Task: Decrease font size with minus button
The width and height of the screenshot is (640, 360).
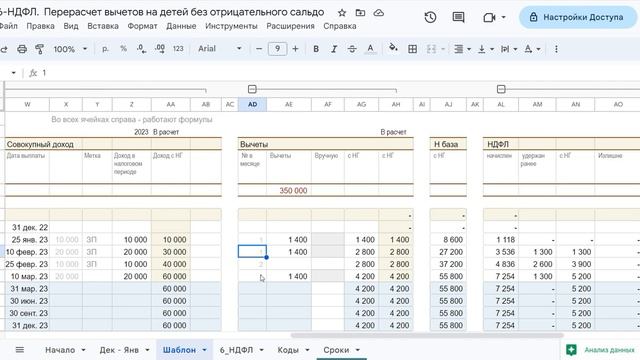Action: 259,49
